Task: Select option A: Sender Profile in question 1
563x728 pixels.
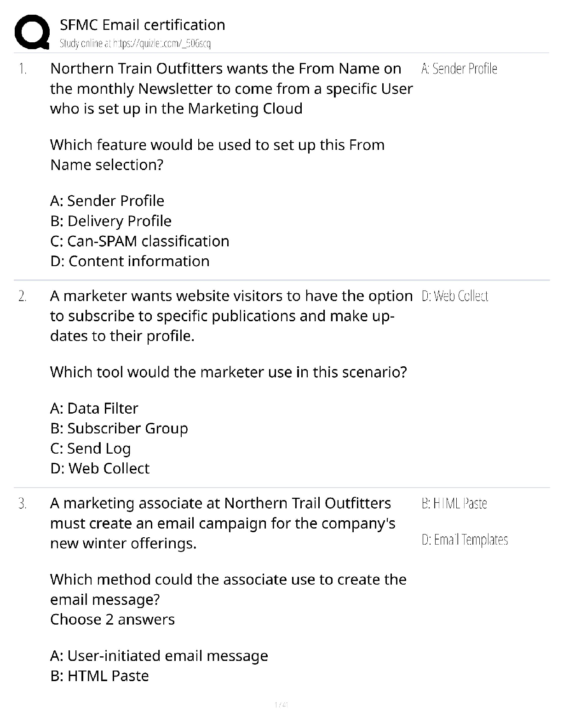Action: coord(107,201)
